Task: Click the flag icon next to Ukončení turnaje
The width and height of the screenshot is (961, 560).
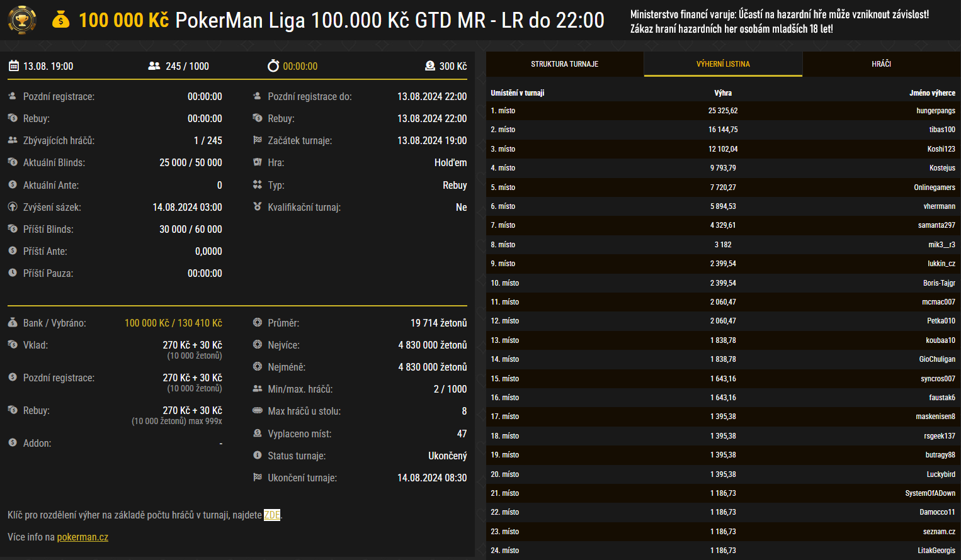Action: (258, 478)
